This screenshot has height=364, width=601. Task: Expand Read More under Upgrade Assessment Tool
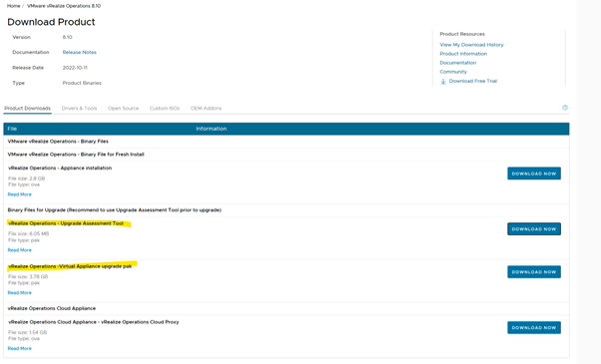(x=20, y=250)
